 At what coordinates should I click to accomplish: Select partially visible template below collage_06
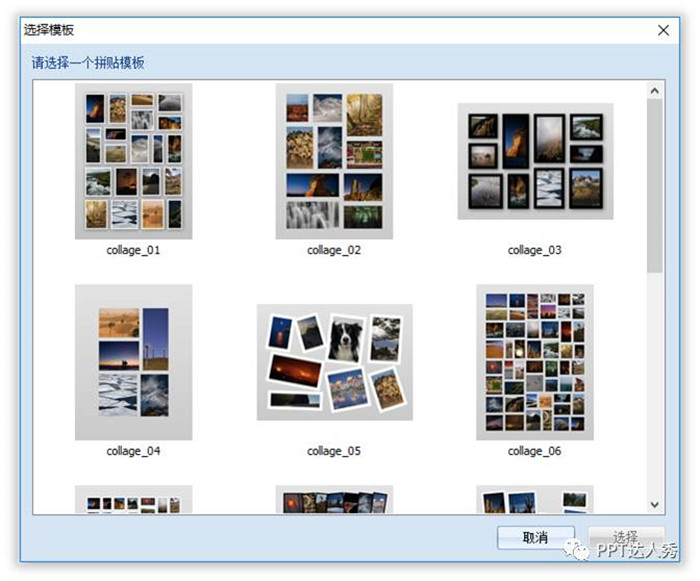535,499
